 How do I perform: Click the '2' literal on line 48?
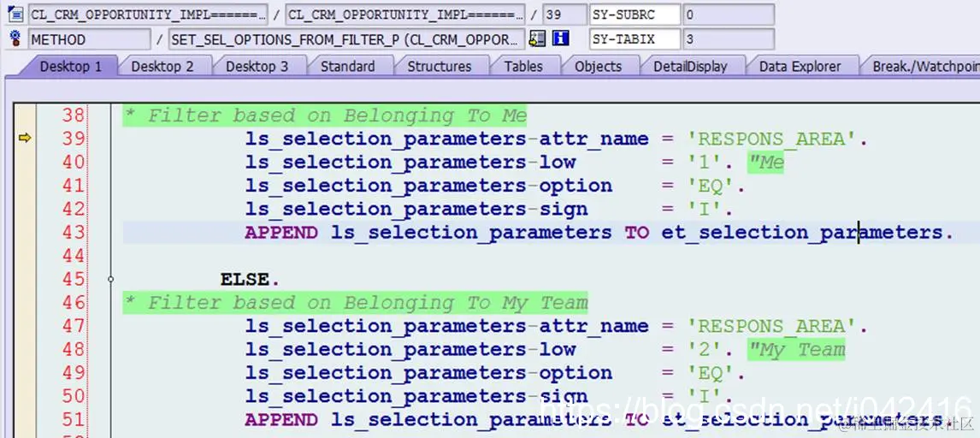tap(705, 350)
